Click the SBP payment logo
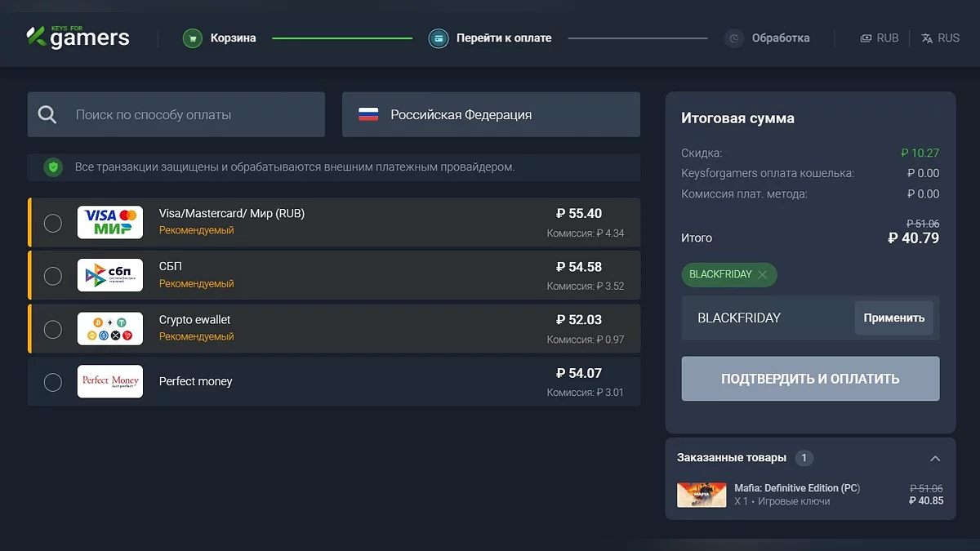 pyautogui.click(x=110, y=275)
